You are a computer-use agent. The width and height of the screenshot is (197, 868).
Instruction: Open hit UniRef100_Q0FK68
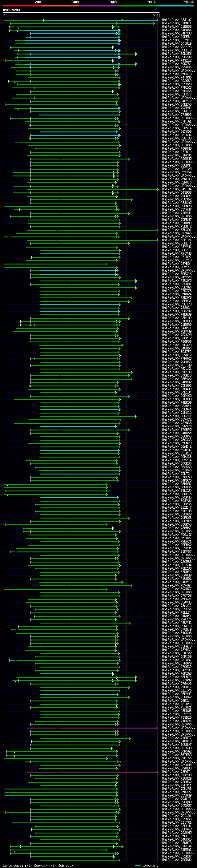click(177, 518)
